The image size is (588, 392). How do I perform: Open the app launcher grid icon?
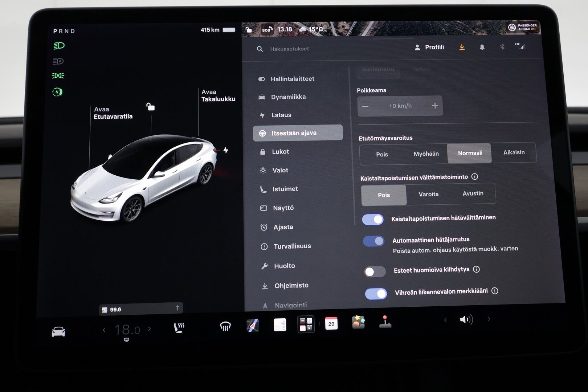(306, 324)
